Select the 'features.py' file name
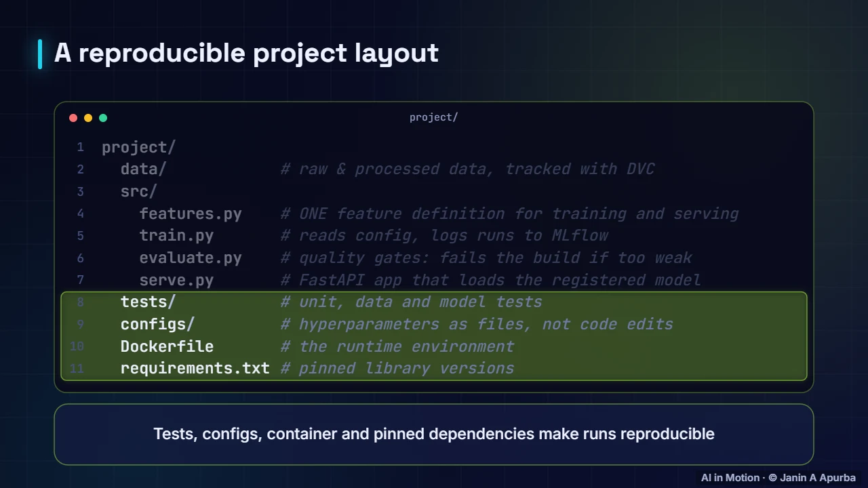 coord(191,213)
